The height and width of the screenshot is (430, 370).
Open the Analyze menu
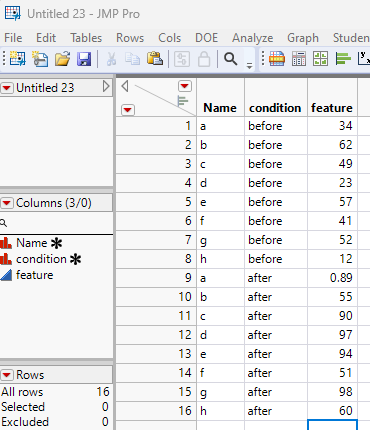click(253, 38)
